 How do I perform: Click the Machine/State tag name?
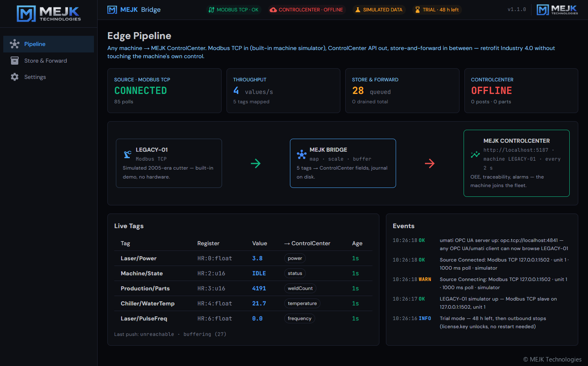pos(142,273)
